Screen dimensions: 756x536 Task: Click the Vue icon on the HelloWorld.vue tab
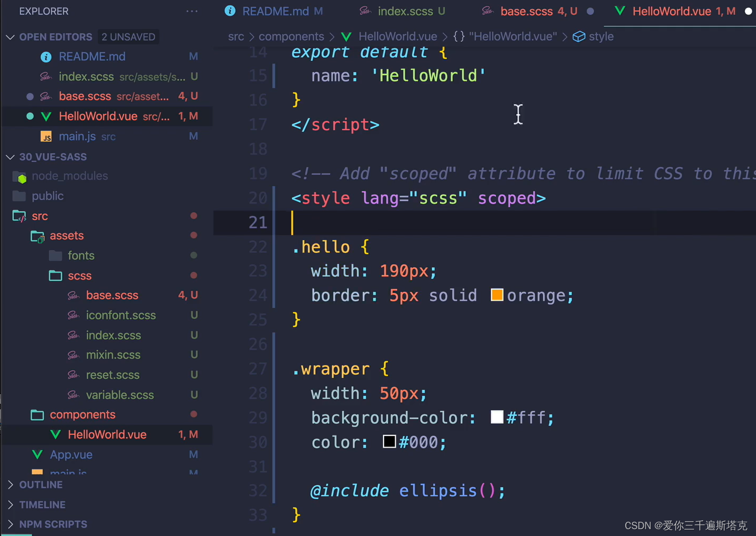[620, 11]
